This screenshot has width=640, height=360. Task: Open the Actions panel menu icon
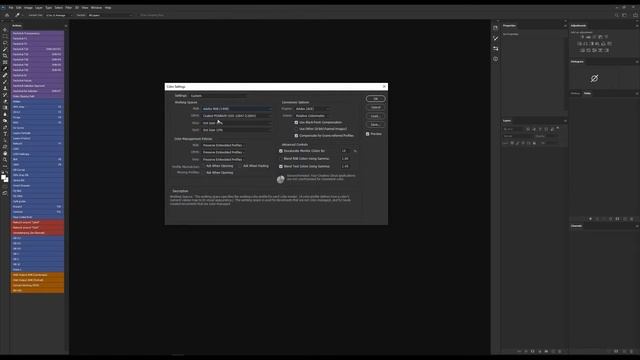(x=66, y=26)
